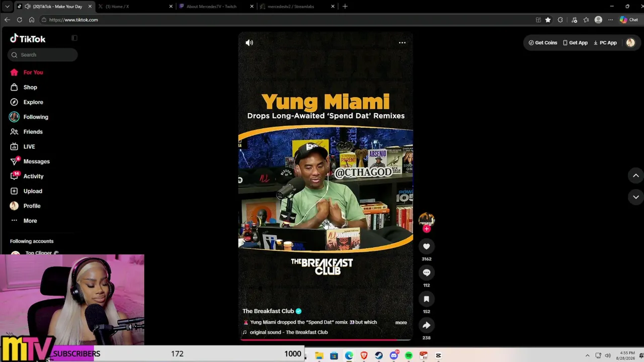Open Steam from the taskbar
644x362 pixels.
[x=379, y=355]
